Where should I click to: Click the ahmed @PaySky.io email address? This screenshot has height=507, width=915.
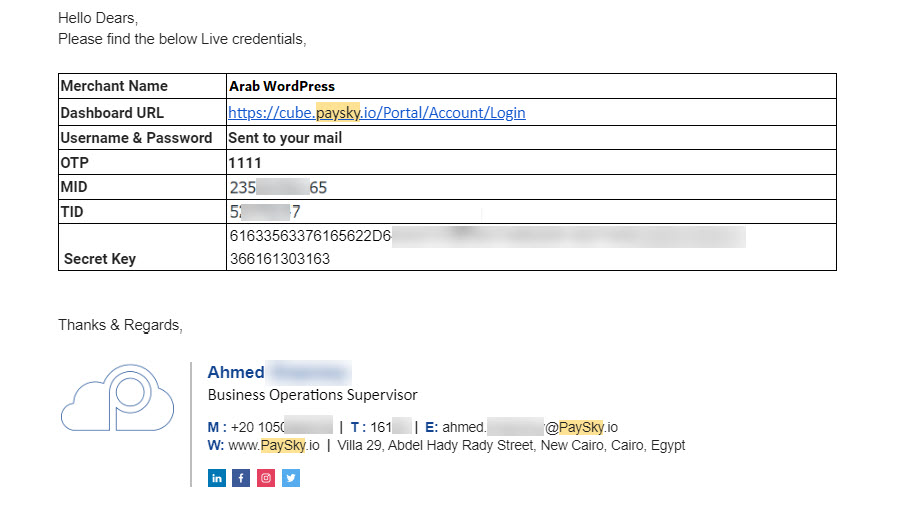[x=530, y=427]
